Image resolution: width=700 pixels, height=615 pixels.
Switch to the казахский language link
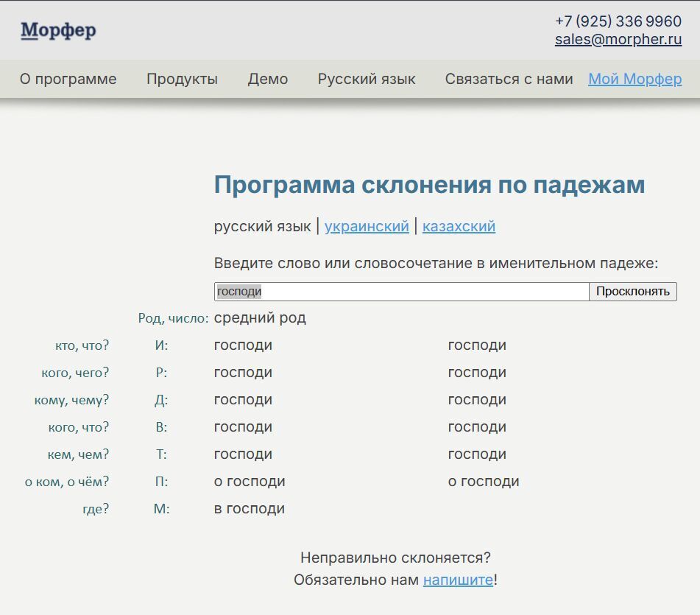[459, 226]
